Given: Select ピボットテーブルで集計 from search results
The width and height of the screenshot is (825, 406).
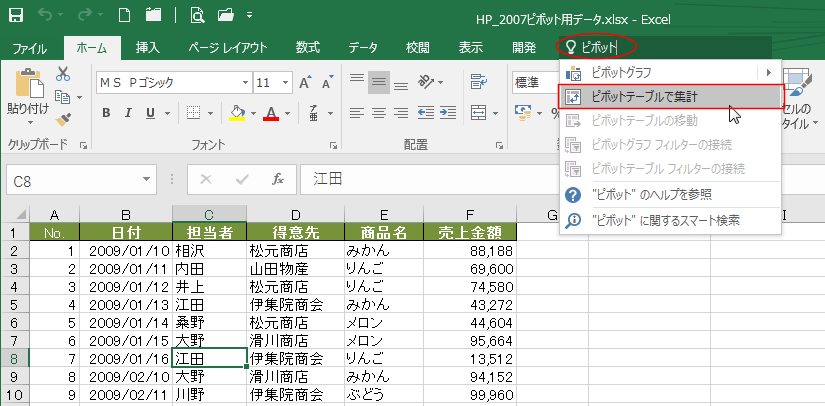Looking at the screenshot, I should pos(644,96).
